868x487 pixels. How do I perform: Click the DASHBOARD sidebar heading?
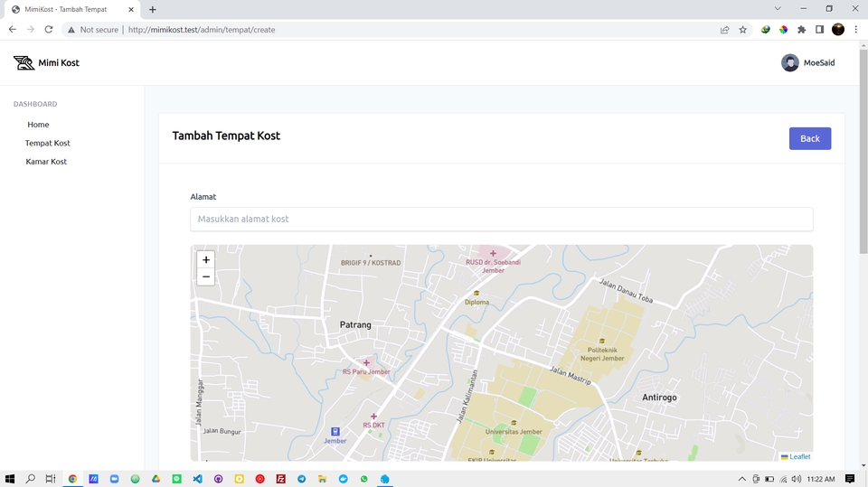[x=35, y=104]
